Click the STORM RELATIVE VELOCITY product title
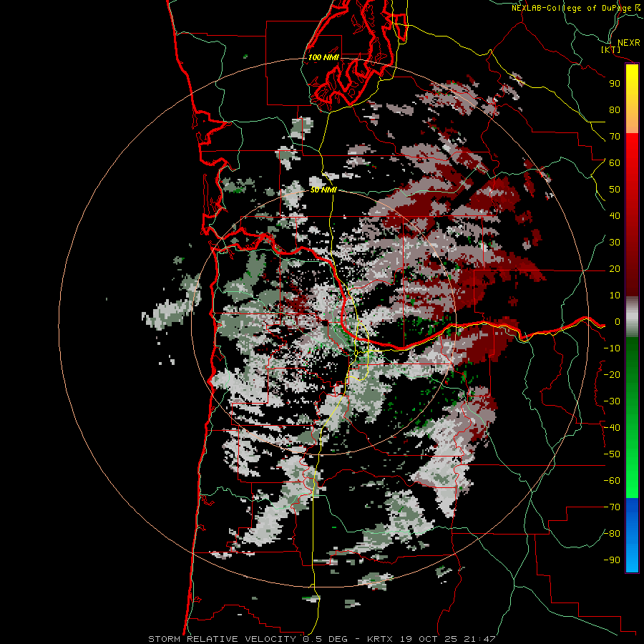 click(222, 639)
